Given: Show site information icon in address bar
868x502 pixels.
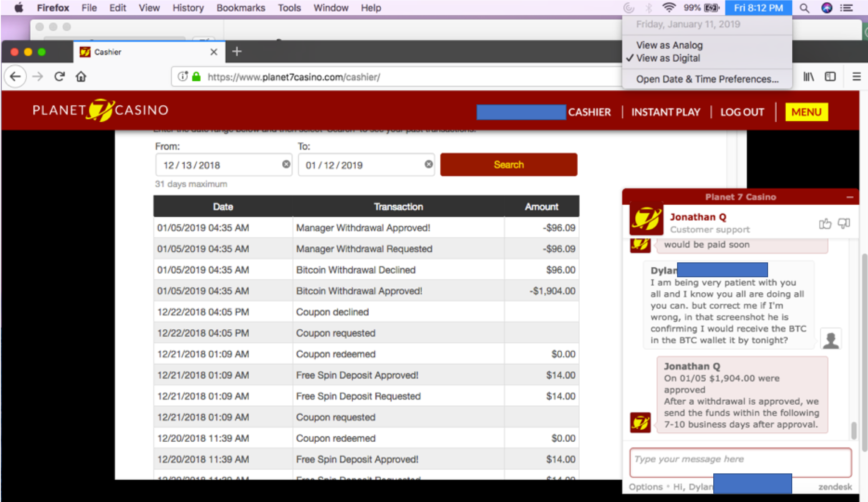Looking at the screenshot, I should 183,77.
